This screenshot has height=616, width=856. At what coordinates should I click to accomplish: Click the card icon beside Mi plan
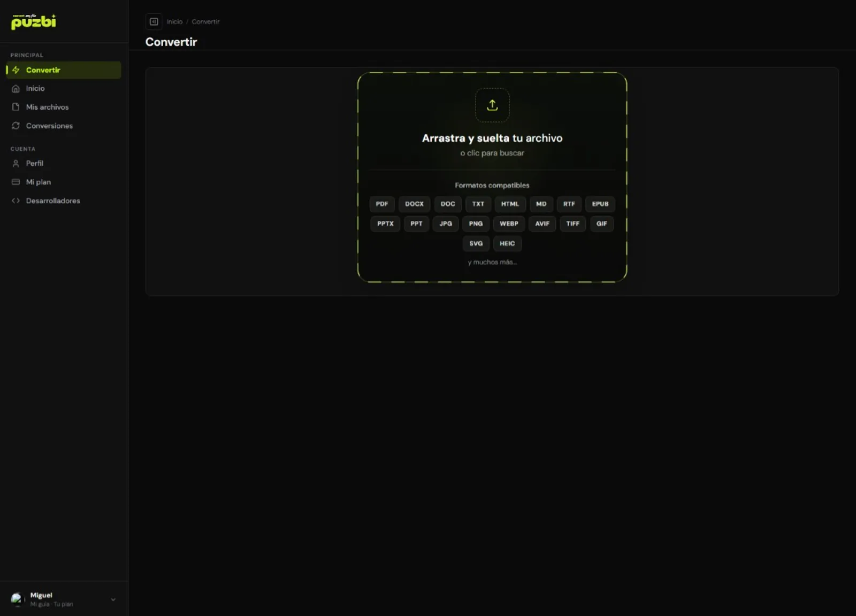16,182
